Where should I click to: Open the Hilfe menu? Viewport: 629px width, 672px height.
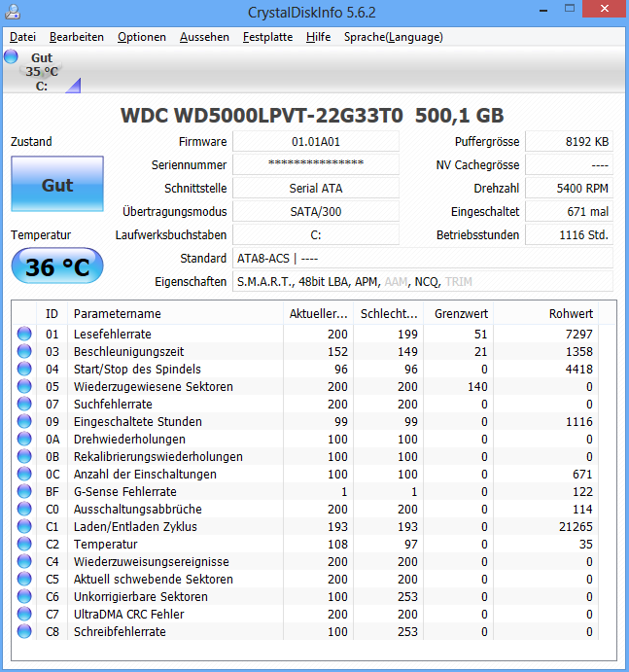pos(318,37)
